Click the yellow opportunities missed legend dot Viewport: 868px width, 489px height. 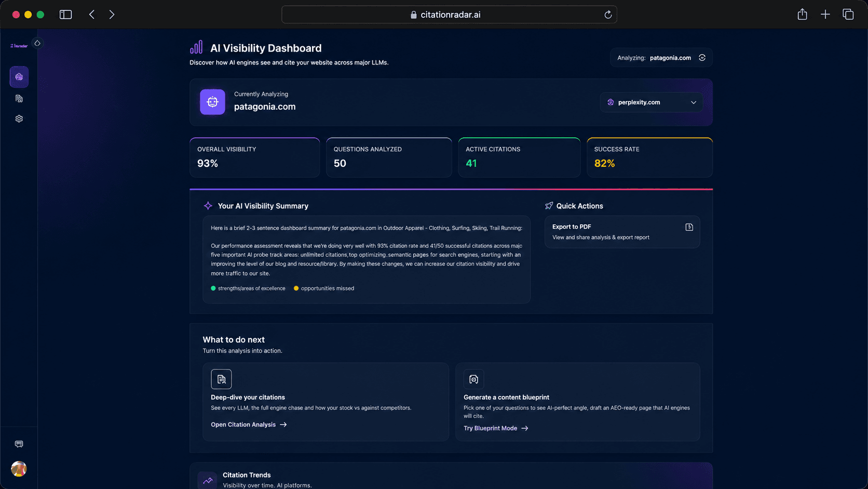pyautogui.click(x=296, y=288)
